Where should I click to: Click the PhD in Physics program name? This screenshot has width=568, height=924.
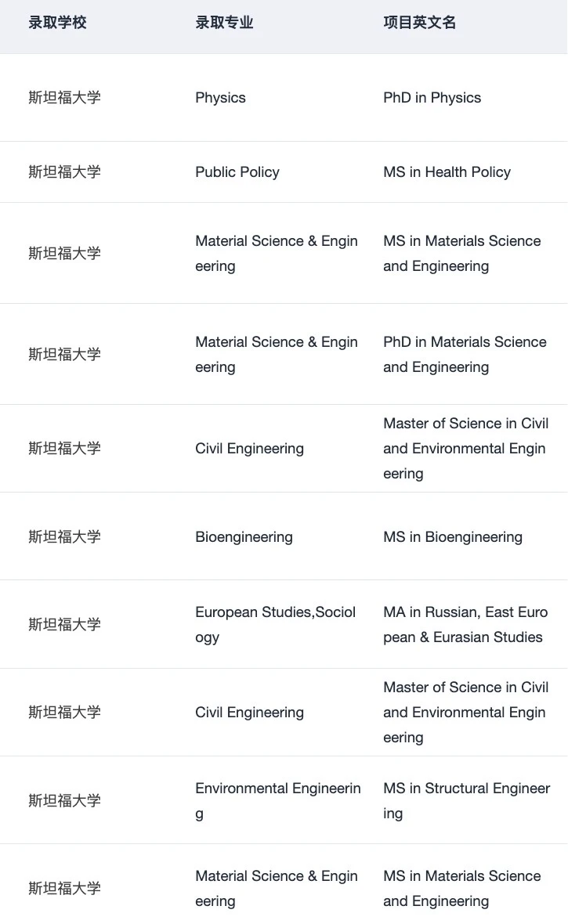coord(432,98)
